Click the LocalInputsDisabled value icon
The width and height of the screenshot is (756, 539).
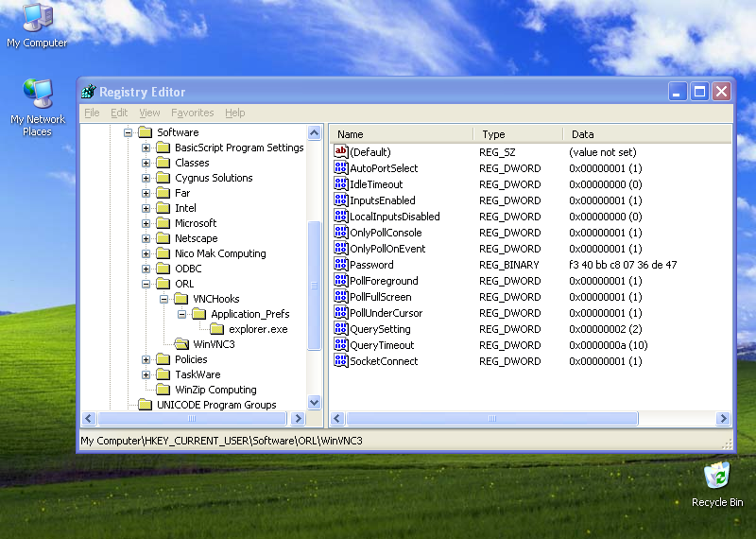pos(341,217)
